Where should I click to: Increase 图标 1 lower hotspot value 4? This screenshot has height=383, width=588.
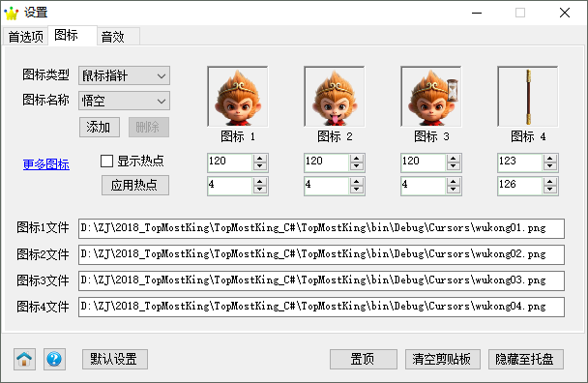(260, 182)
